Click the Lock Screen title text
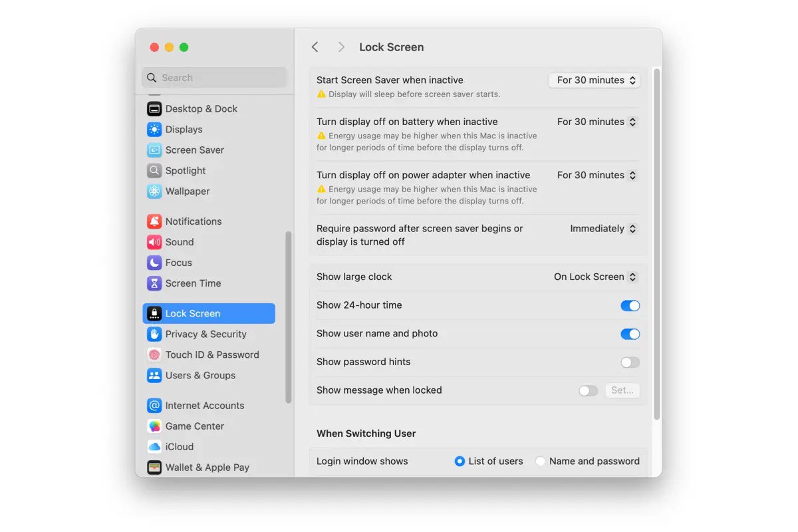 click(x=391, y=47)
